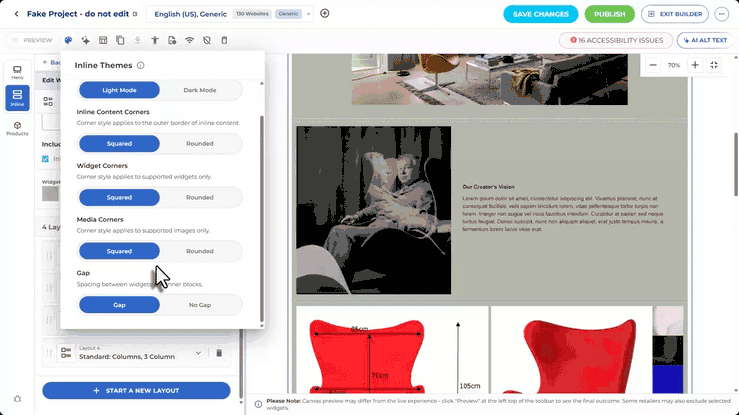Click the 'Our Creator's Vision' heading
The width and height of the screenshot is (739, 415).
point(488,187)
